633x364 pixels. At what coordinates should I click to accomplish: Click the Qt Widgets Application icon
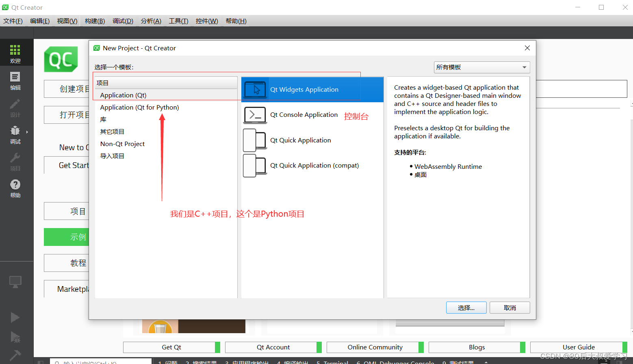coord(255,90)
